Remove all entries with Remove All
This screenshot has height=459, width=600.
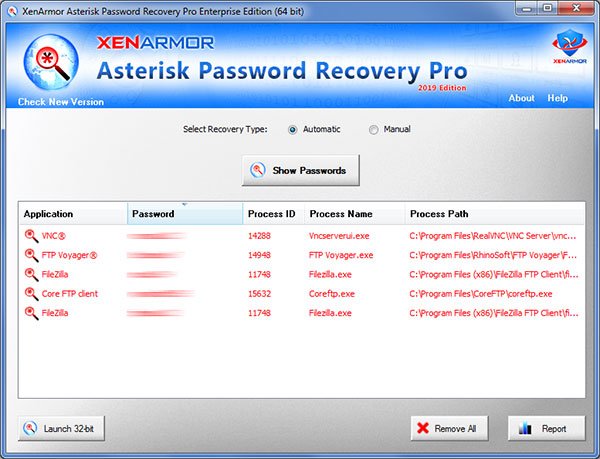(450, 428)
